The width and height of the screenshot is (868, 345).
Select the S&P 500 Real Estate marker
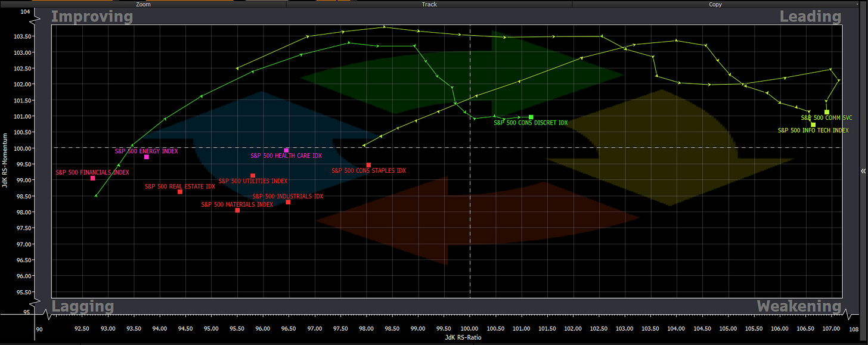(x=180, y=191)
